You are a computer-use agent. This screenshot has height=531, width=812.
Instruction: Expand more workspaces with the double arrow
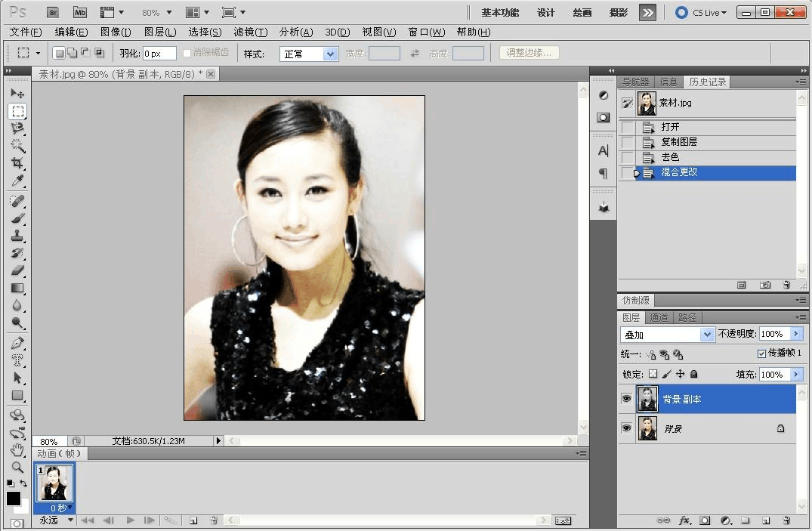(647, 12)
